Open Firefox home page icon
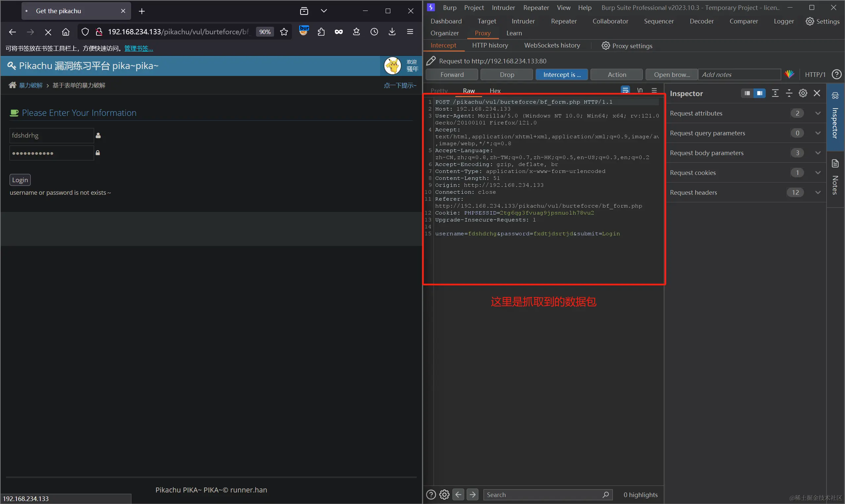 point(66,32)
